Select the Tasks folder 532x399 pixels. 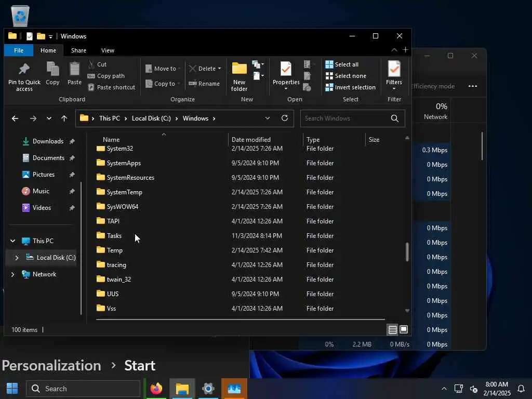point(114,236)
